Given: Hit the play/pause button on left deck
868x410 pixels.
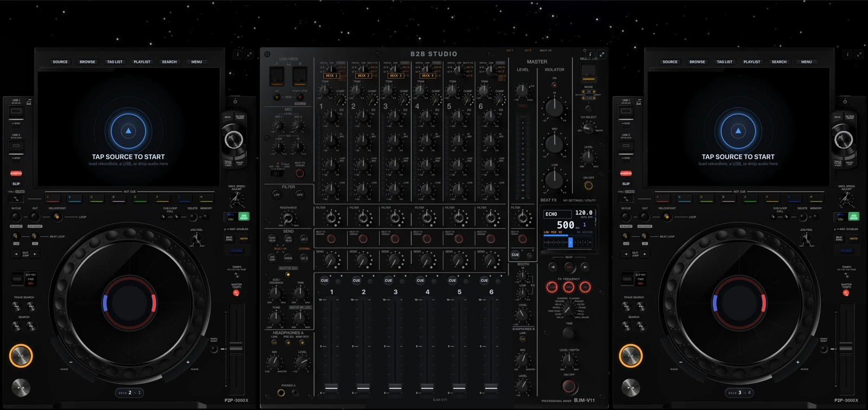Looking at the screenshot, I should click(x=21, y=388).
